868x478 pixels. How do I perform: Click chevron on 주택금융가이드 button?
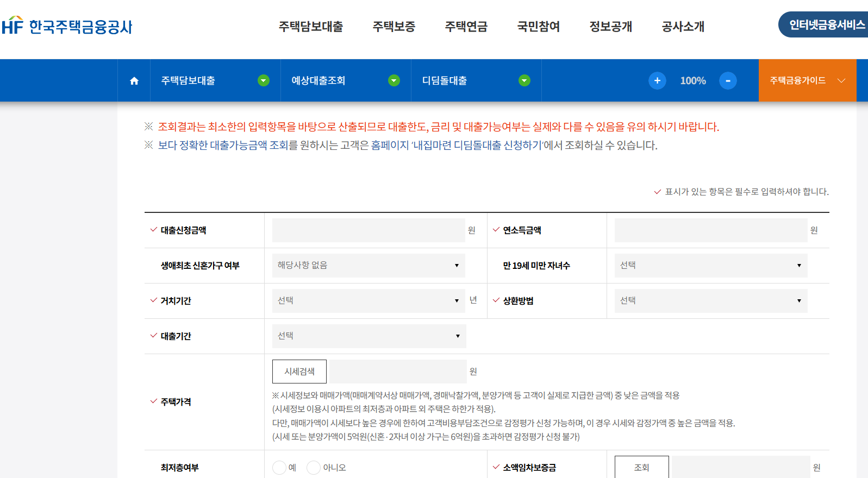[x=841, y=81]
